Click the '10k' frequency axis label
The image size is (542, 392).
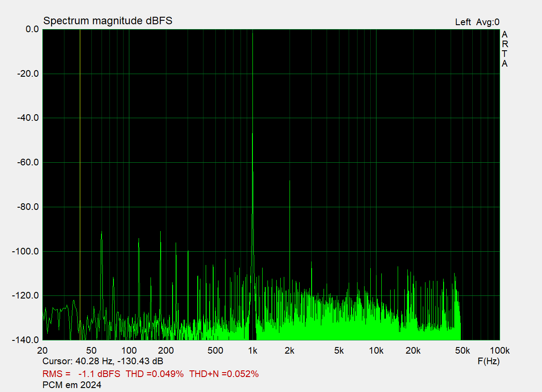(376, 351)
